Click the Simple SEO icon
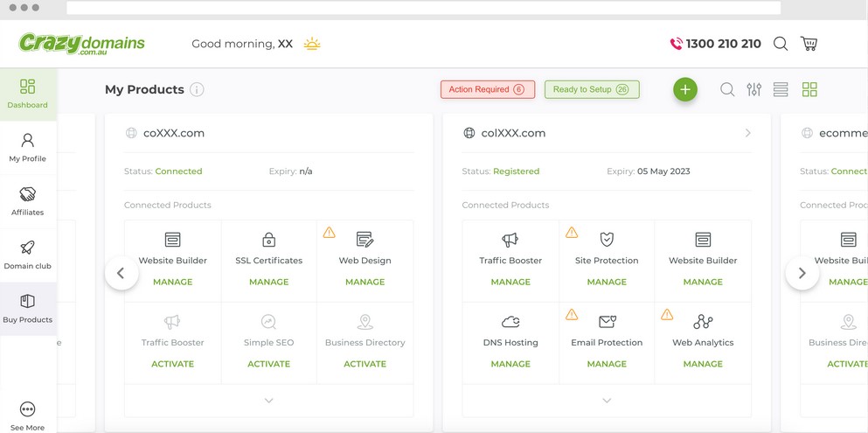Image resolution: width=868 pixels, height=433 pixels. [x=269, y=322]
